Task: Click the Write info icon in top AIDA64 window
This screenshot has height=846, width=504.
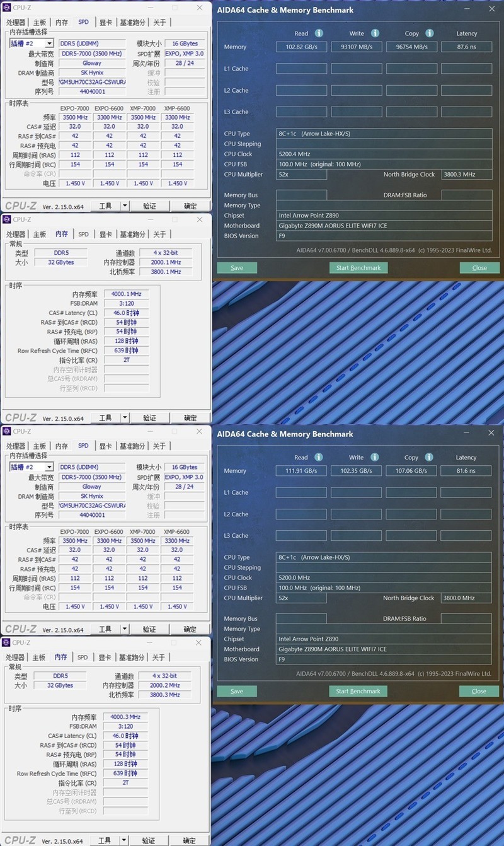Action: [x=374, y=33]
